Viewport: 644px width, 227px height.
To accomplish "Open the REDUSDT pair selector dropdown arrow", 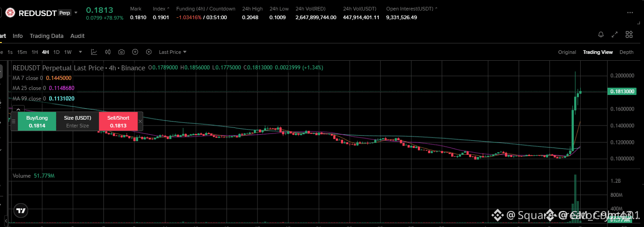I will pos(76,13).
